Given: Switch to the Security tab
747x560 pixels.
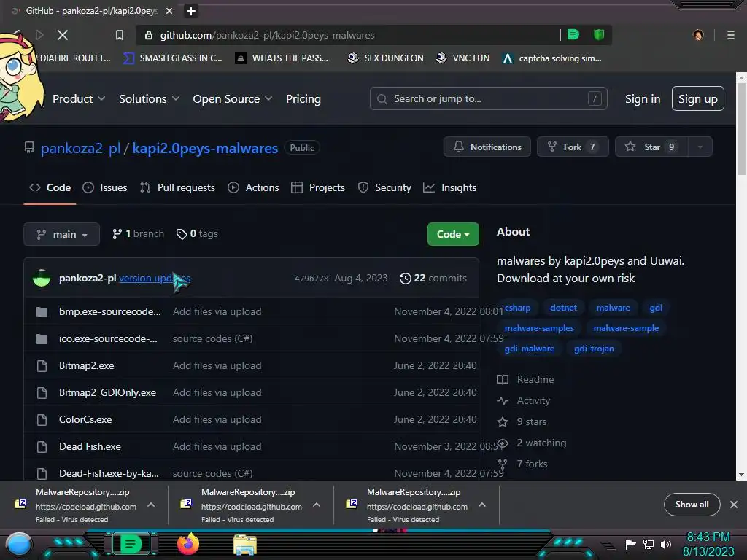Looking at the screenshot, I should coord(384,187).
